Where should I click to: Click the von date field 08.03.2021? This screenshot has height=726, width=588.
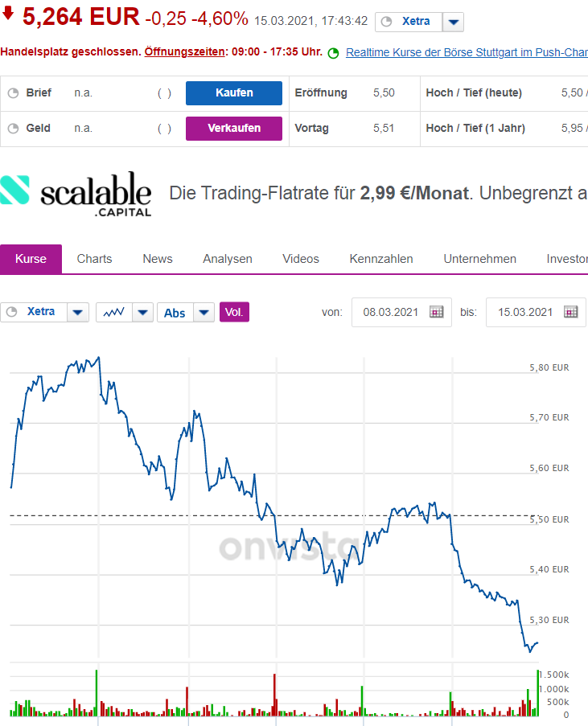(x=391, y=312)
